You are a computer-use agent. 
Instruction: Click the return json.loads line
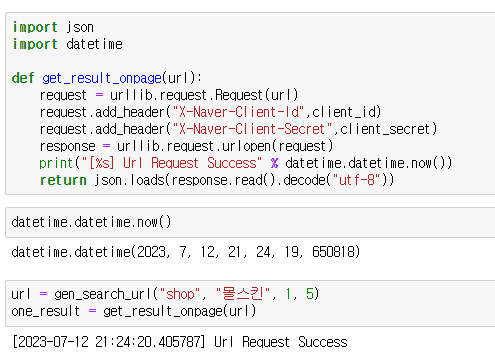point(217,180)
